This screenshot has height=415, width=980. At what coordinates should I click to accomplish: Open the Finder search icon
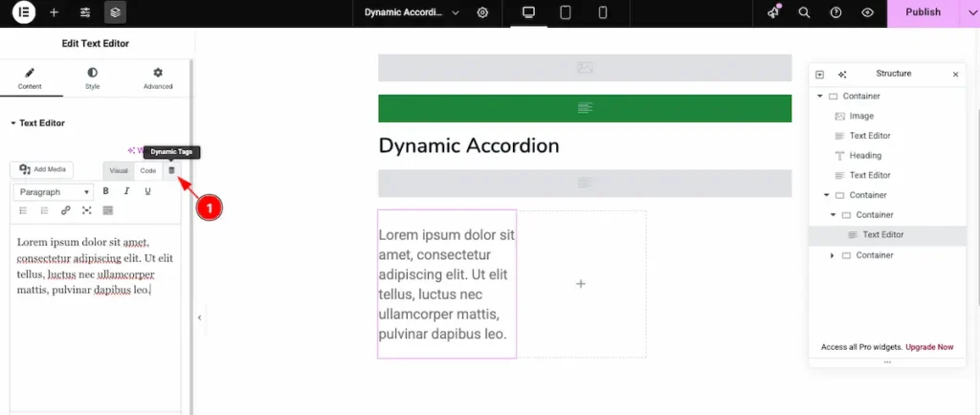pyautogui.click(x=805, y=12)
